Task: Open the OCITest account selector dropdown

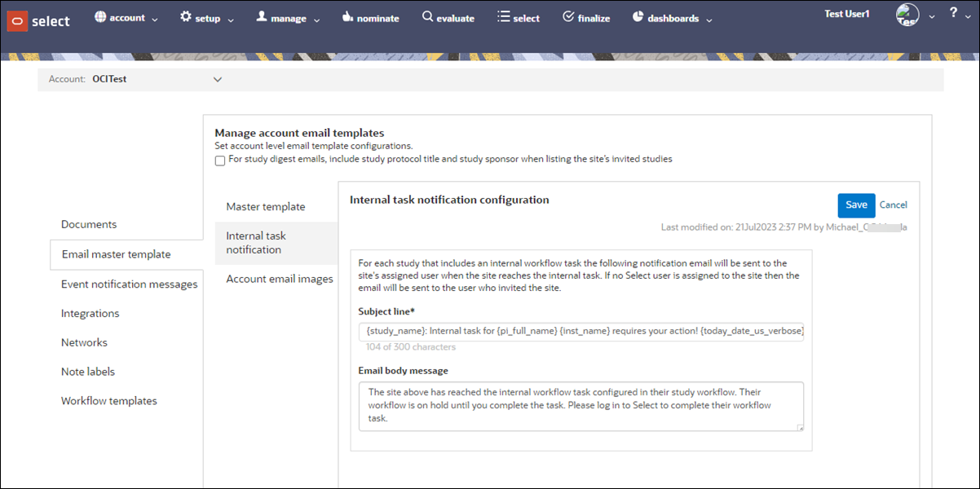Action: [x=217, y=79]
